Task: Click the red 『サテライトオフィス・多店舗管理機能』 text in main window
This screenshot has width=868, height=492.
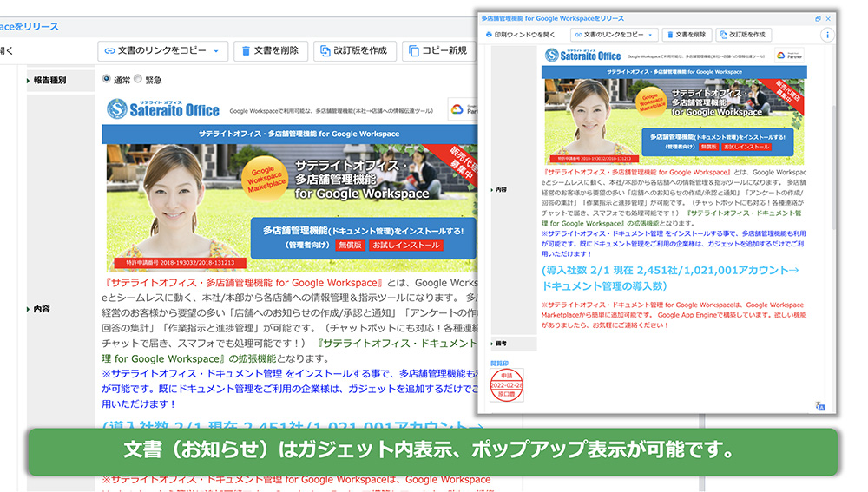Action: tap(242, 283)
